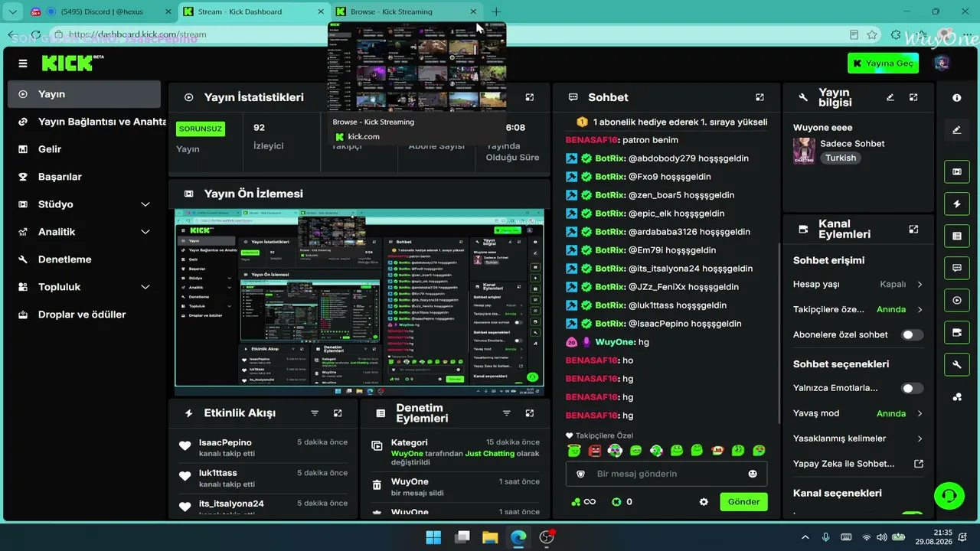Filter the Denetim Eylemleri list
This screenshot has width=980, height=551.
pos(506,413)
